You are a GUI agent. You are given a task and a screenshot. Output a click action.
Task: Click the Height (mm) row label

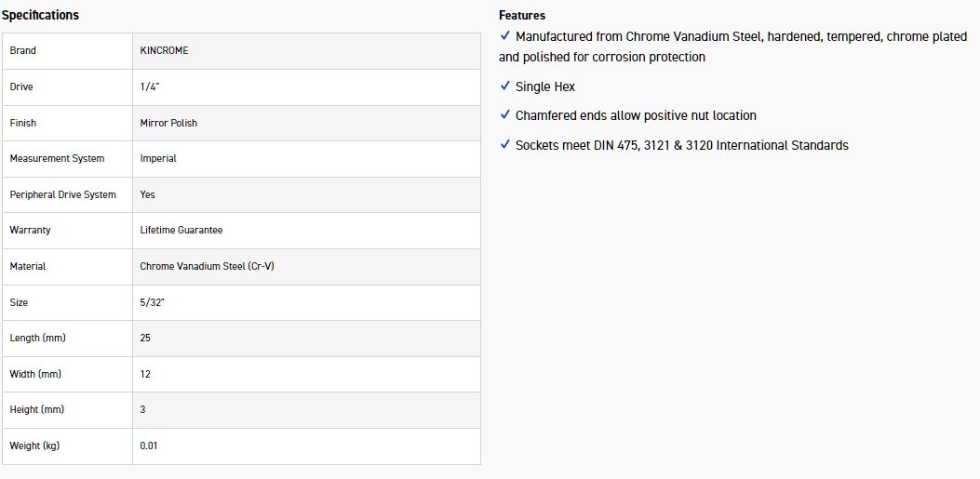37,409
